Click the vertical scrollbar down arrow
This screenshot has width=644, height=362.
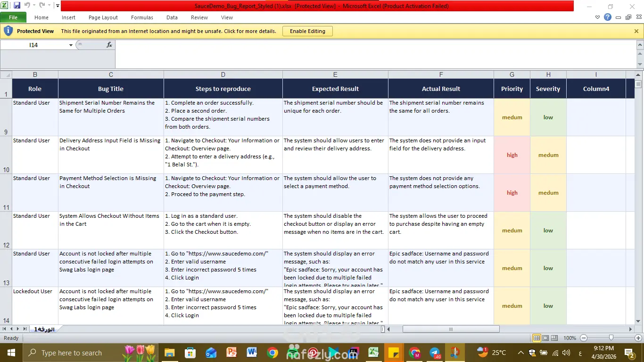click(638, 321)
